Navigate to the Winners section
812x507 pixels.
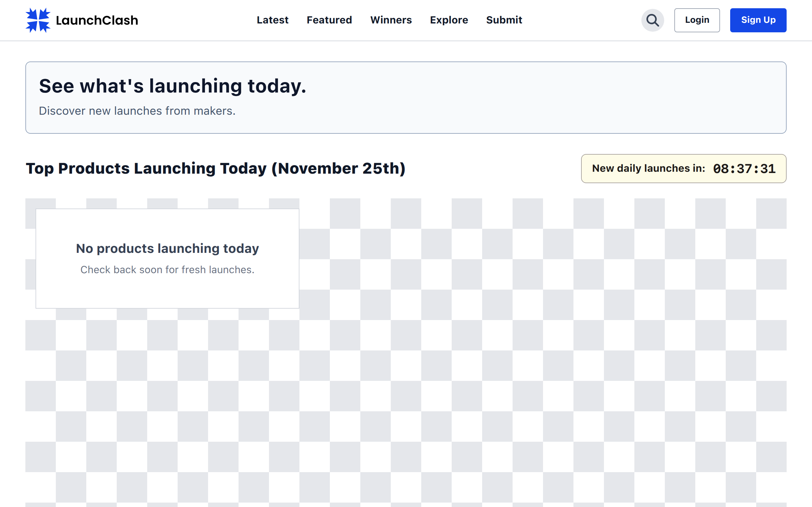(391, 20)
